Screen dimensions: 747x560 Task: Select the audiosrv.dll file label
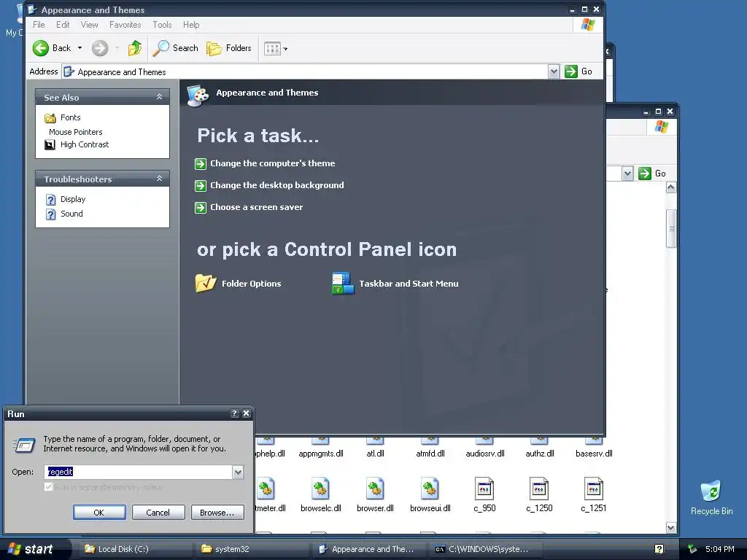coord(485,454)
